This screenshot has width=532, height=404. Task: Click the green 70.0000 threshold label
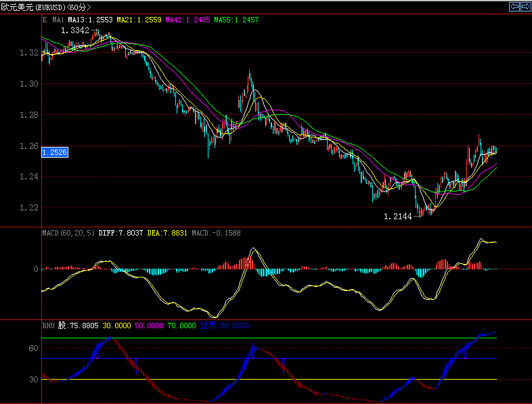[x=181, y=326]
